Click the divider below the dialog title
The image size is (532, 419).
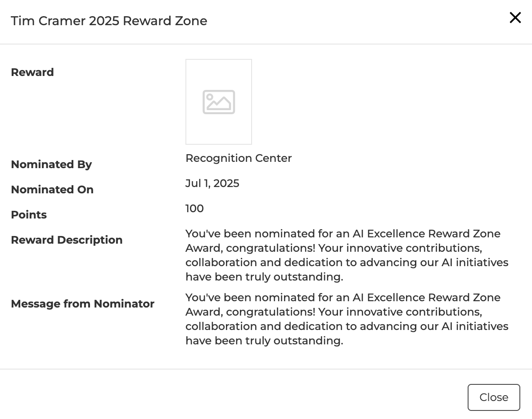266,44
